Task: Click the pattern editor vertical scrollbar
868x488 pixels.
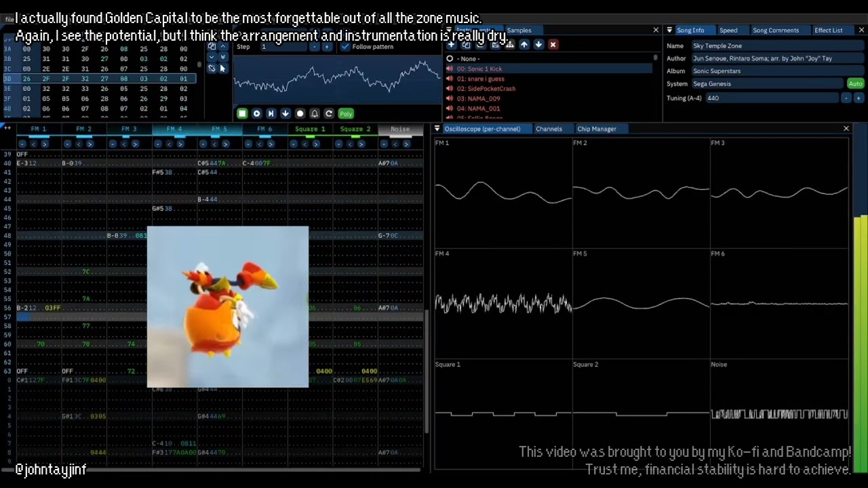Action: coord(427,373)
